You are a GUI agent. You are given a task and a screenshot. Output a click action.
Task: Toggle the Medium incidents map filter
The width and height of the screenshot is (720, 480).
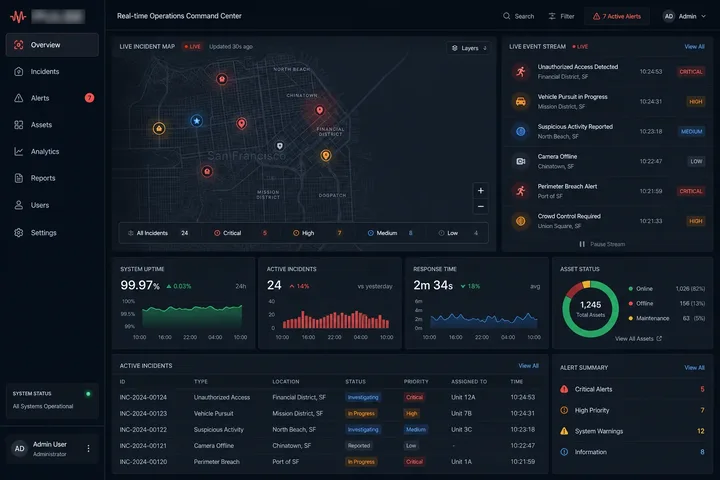click(390, 233)
